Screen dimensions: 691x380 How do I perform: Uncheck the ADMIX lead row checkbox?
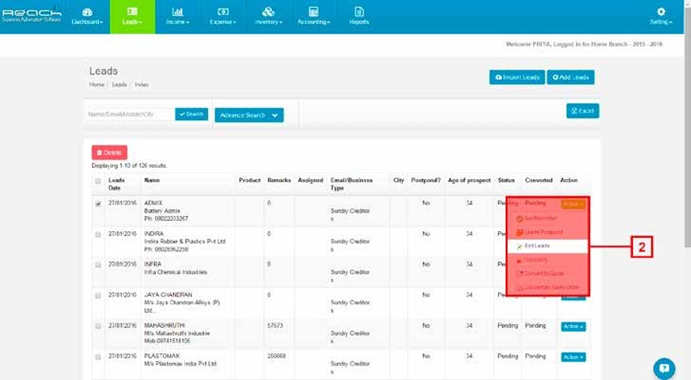(98, 204)
